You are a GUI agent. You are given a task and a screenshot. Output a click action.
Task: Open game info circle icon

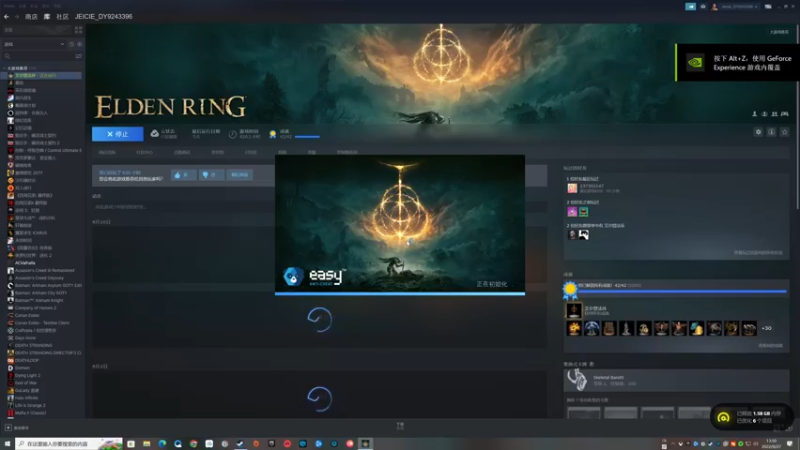point(771,132)
